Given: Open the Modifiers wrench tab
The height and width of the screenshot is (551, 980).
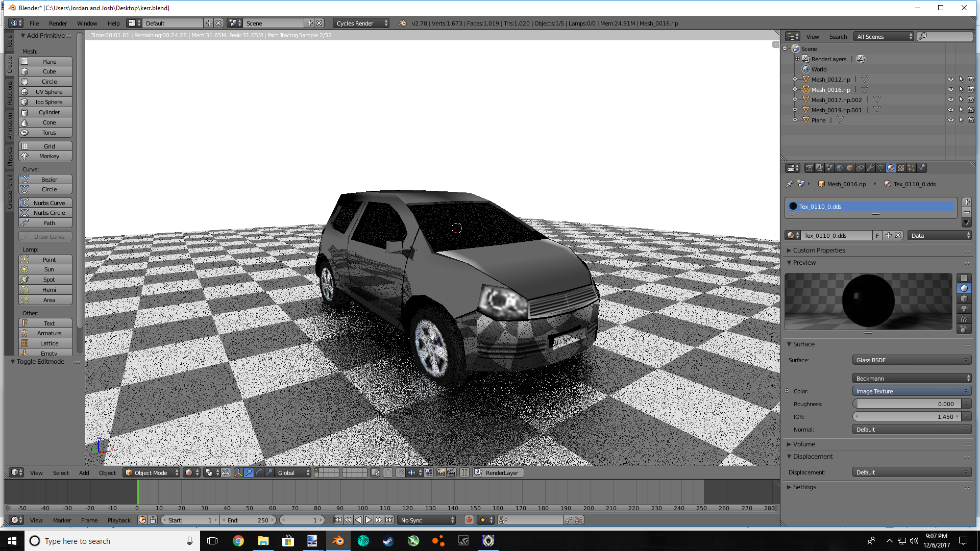Looking at the screenshot, I should pos(870,168).
